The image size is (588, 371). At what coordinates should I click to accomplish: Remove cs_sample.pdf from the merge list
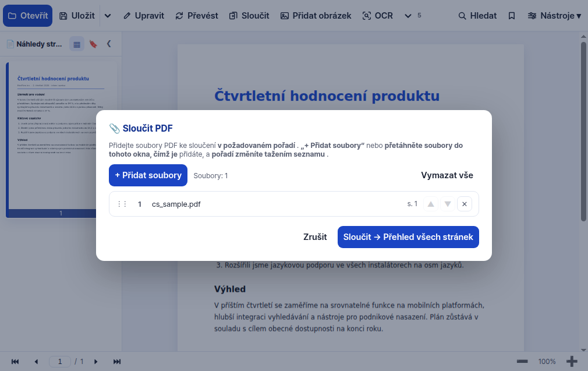tap(464, 204)
